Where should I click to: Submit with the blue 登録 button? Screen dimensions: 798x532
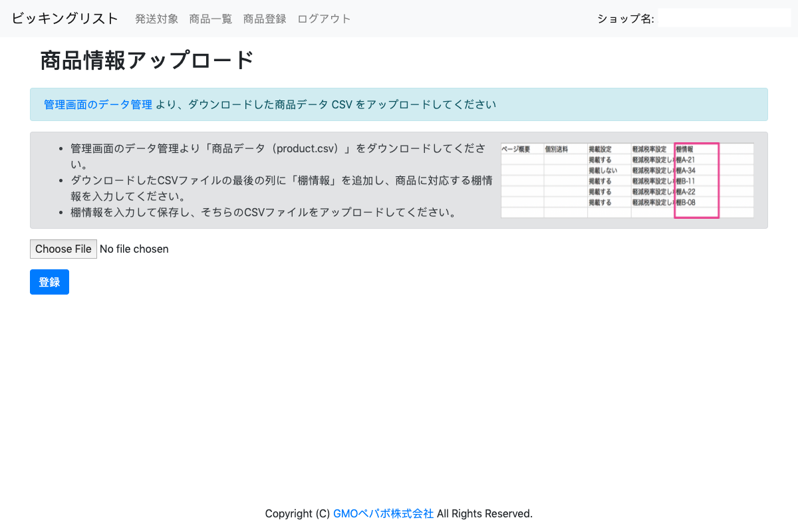[49, 282]
